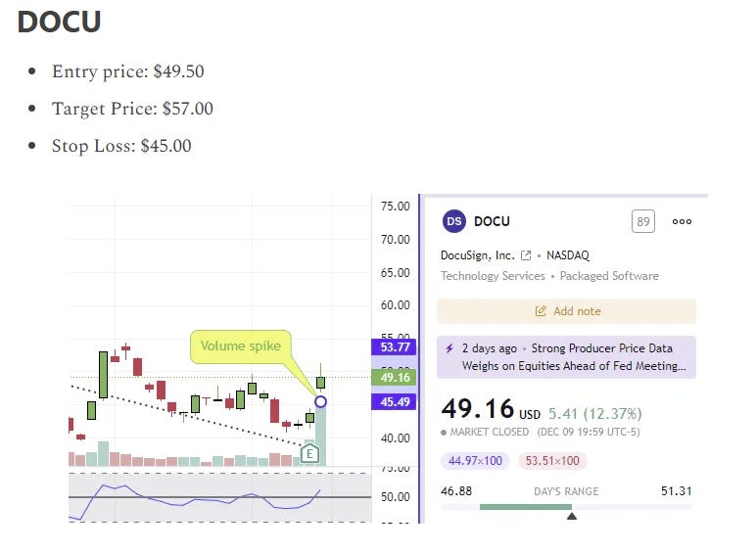Click the DOCU ticker symbol in panel
This screenshot has width=756, height=553.
(x=492, y=221)
